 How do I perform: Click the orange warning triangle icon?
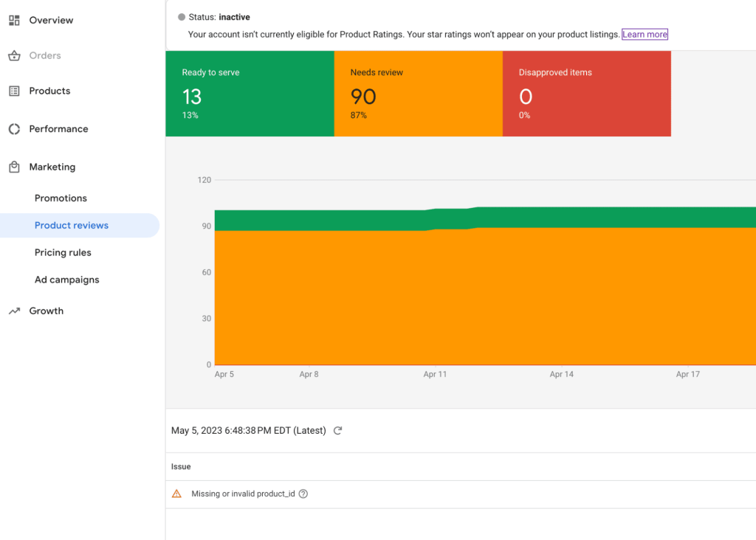[176, 494]
